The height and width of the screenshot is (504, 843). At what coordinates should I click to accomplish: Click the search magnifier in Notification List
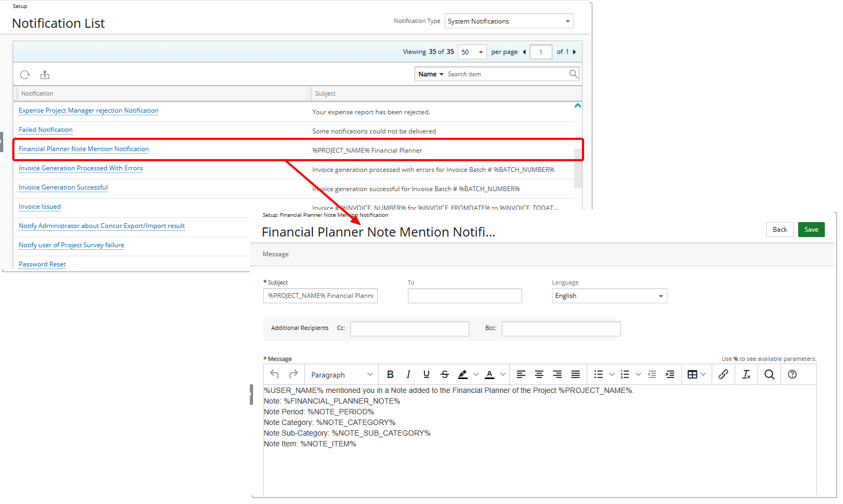(x=573, y=74)
